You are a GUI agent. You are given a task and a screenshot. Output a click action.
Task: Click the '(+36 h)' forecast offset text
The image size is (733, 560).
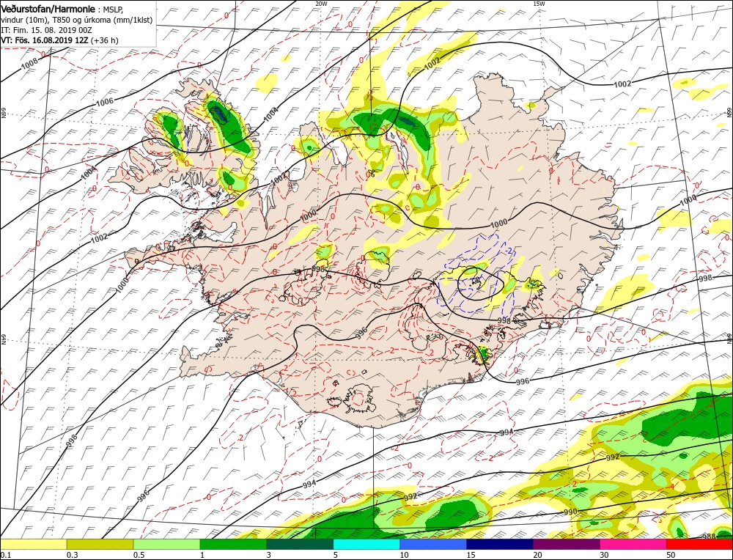(x=105, y=40)
